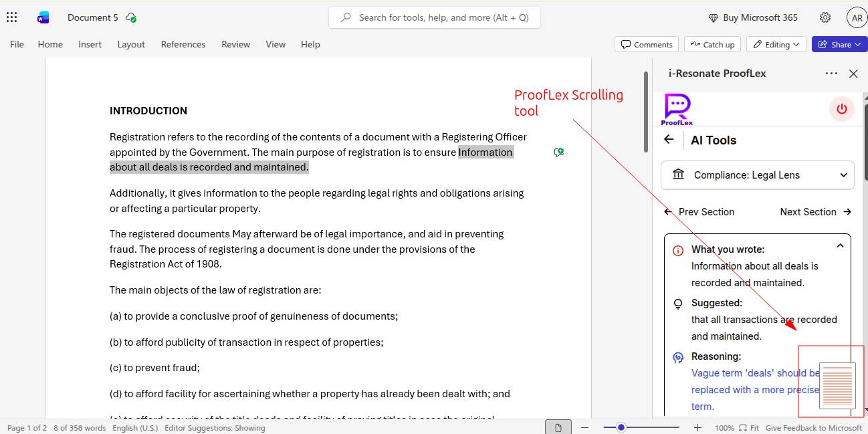
Task: Click the ProofLex power button
Action: (x=841, y=109)
